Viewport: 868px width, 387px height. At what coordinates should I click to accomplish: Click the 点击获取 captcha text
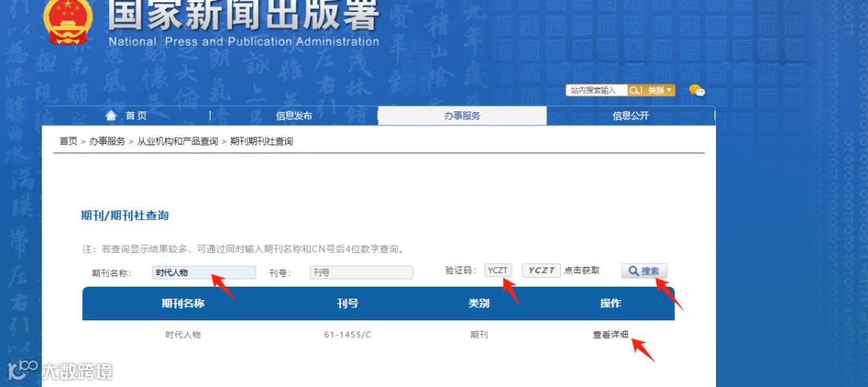click(x=582, y=271)
